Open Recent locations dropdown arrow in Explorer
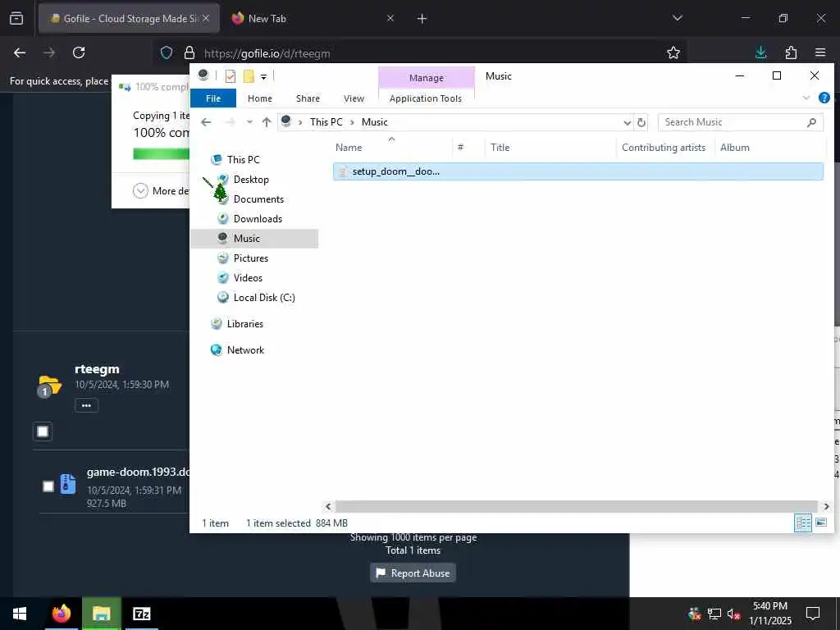 [x=249, y=122]
